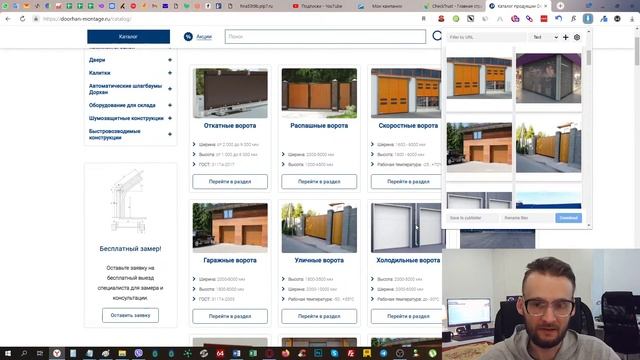This screenshot has height=360, width=640.
Task: Close the current catalog tab
Action: point(545,6)
